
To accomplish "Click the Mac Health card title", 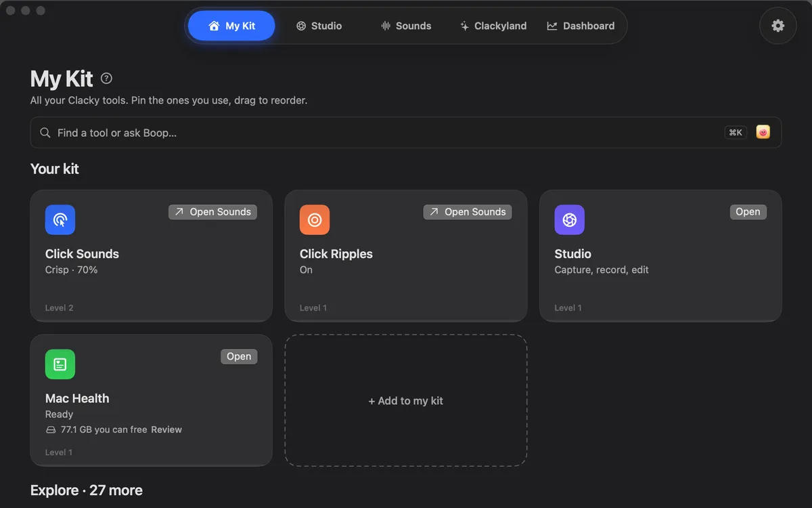I will click(x=77, y=398).
